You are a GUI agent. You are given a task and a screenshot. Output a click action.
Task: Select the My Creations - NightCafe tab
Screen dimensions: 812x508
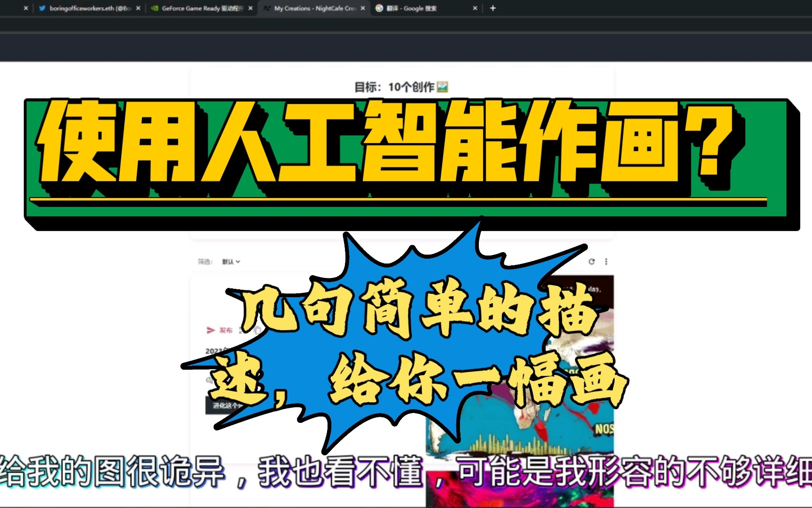tap(314, 8)
